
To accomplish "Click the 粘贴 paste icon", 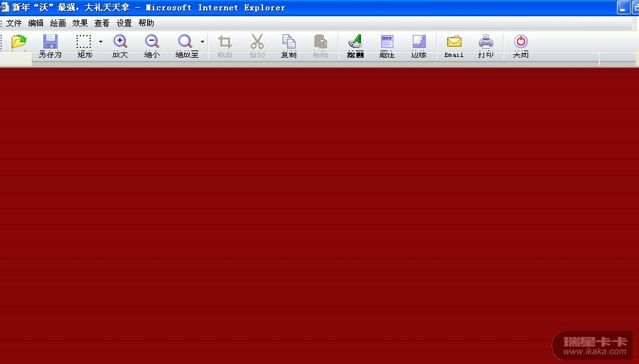I will (x=321, y=41).
